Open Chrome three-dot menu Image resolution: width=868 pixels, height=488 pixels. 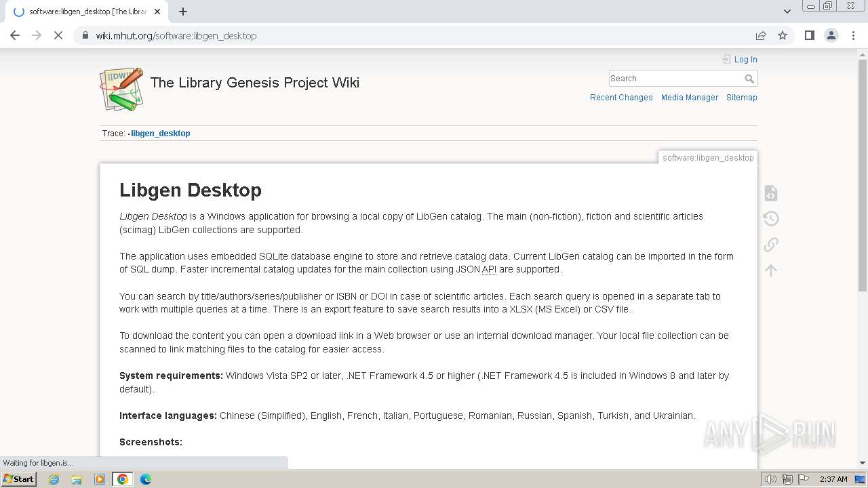click(852, 35)
